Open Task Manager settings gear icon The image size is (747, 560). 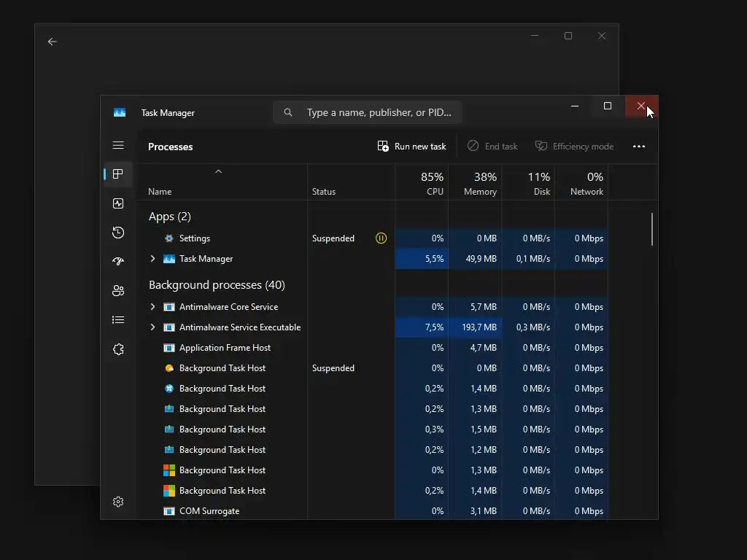(x=118, y=502)
